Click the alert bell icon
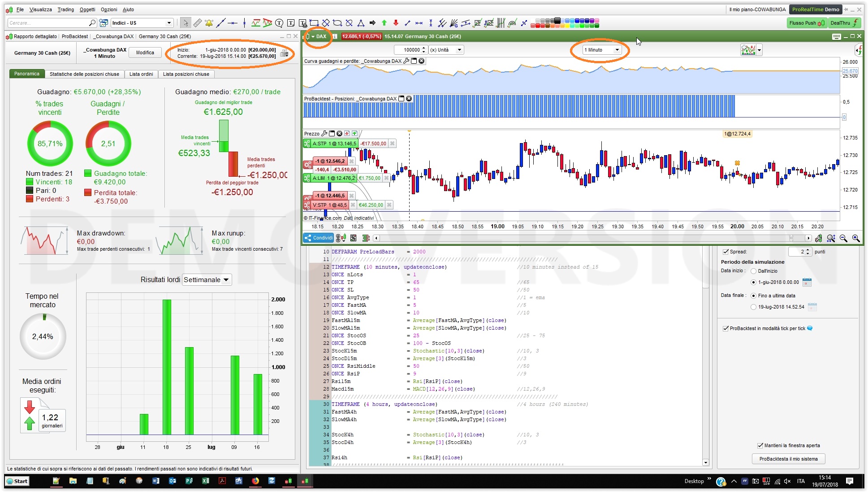868x492 pixels. point(209,23)
